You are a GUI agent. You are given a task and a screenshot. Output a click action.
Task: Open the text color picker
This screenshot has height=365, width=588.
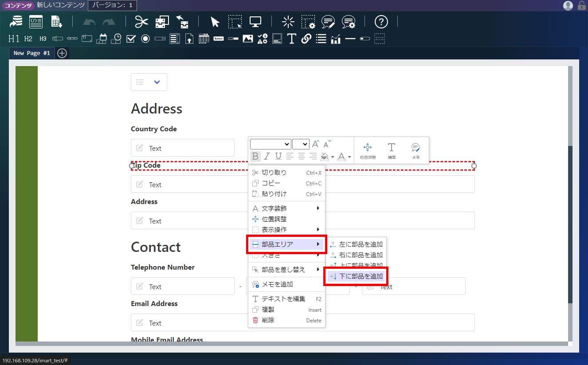[344, 156]
